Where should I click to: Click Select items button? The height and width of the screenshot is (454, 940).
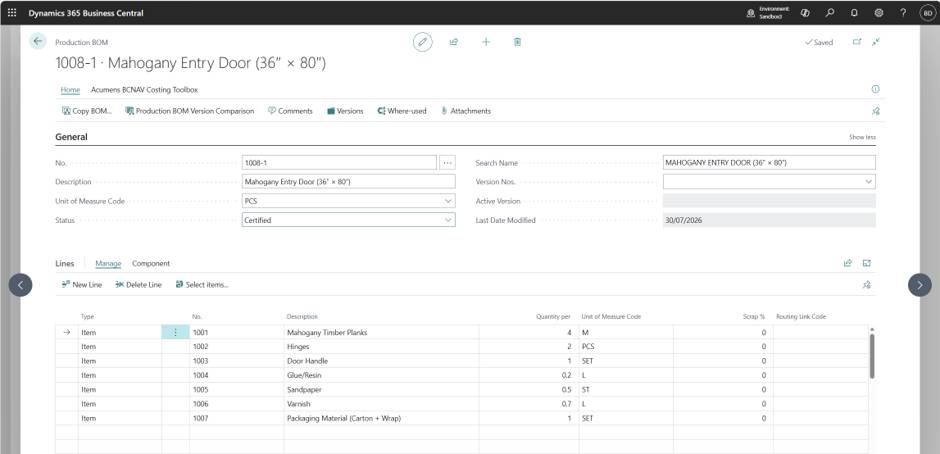coord(202,285)
